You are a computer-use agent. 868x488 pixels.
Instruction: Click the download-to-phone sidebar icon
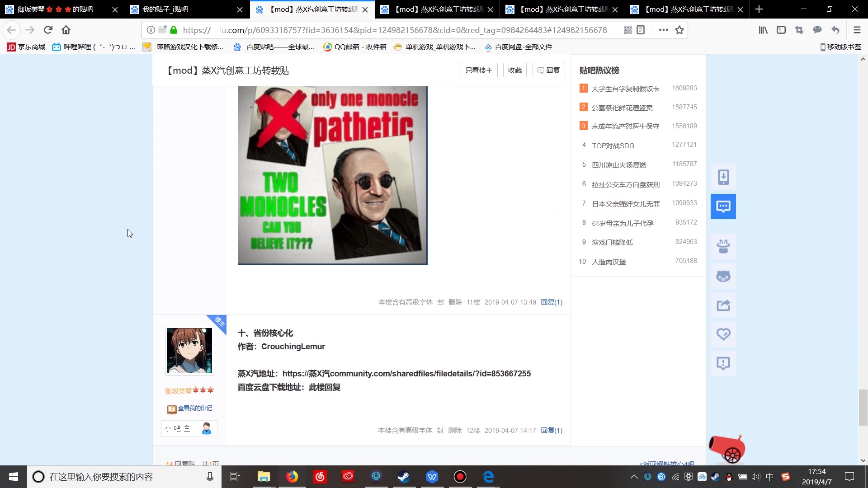(x=723, y=177)
